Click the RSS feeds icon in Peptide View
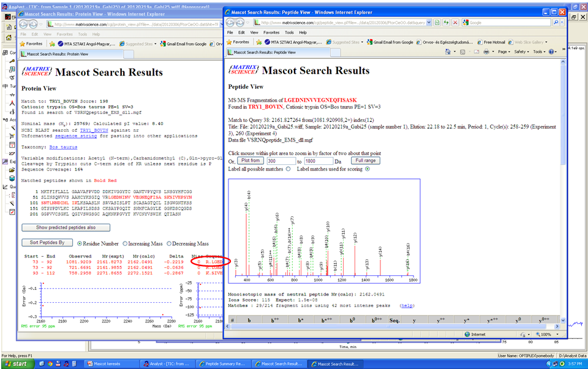Screen dimensions: 588x369 coord(462,52)
